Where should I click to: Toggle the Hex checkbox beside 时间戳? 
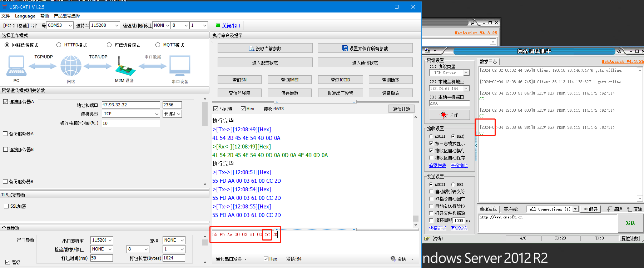(x=243, y=109)
